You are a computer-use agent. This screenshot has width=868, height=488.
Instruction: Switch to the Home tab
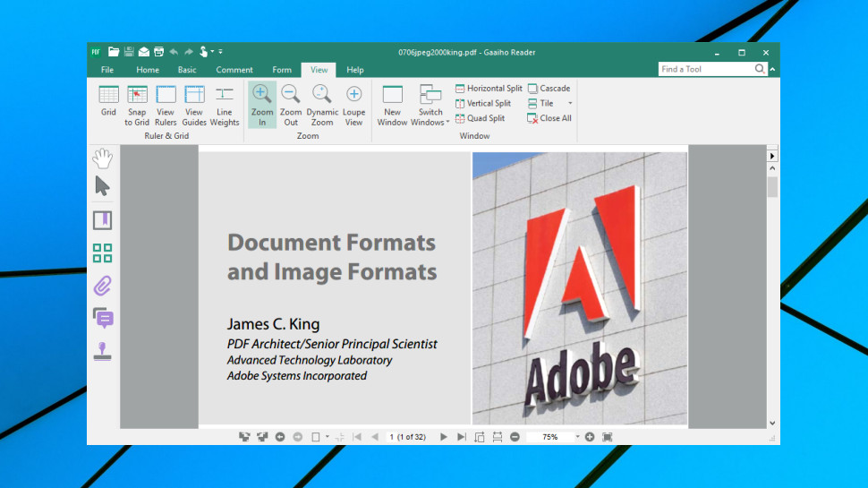pyautogui.click(x=148, y=70)
